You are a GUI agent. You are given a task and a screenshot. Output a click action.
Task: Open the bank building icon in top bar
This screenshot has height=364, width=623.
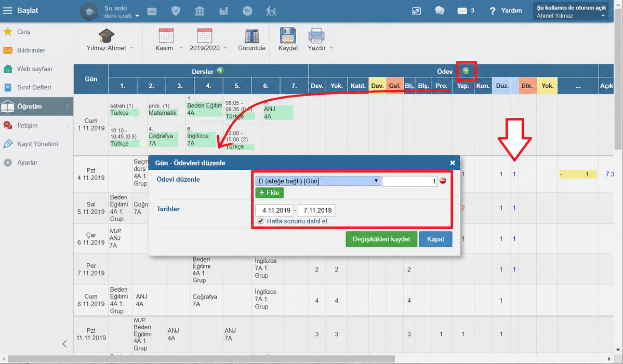pyautogui.click(x=200, y=11)
